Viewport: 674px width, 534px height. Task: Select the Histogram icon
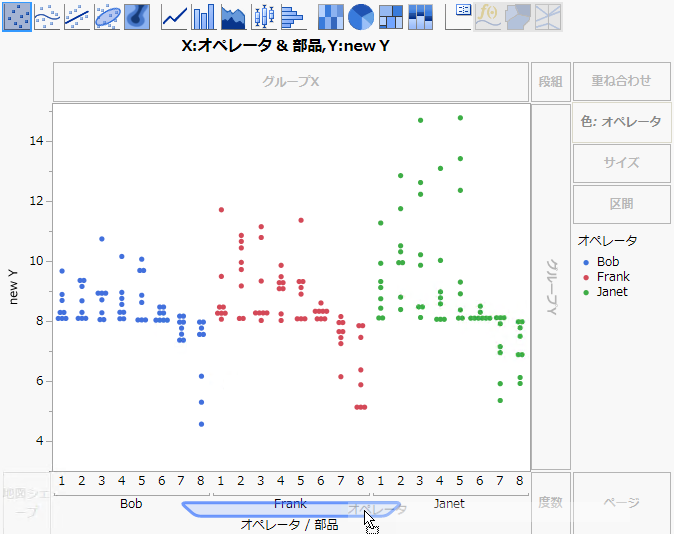(x=293, y=17)
